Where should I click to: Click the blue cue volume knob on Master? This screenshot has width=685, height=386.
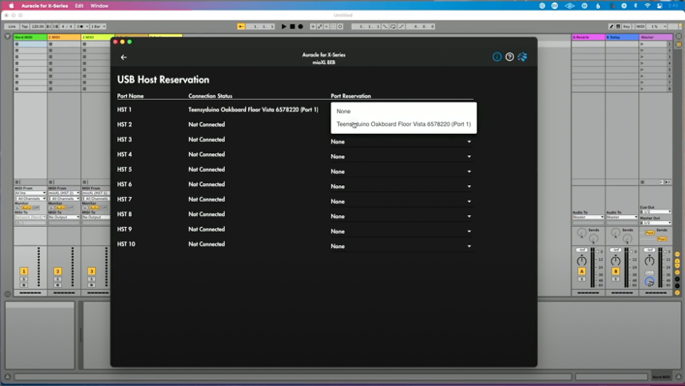[650, 281]
